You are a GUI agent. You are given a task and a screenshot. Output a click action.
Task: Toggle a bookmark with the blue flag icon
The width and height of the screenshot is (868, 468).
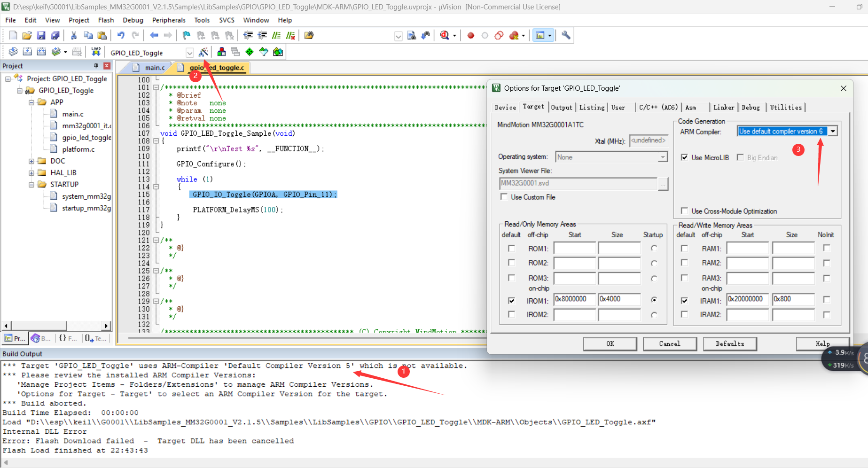pyautogui.click(x=187, y=35)
